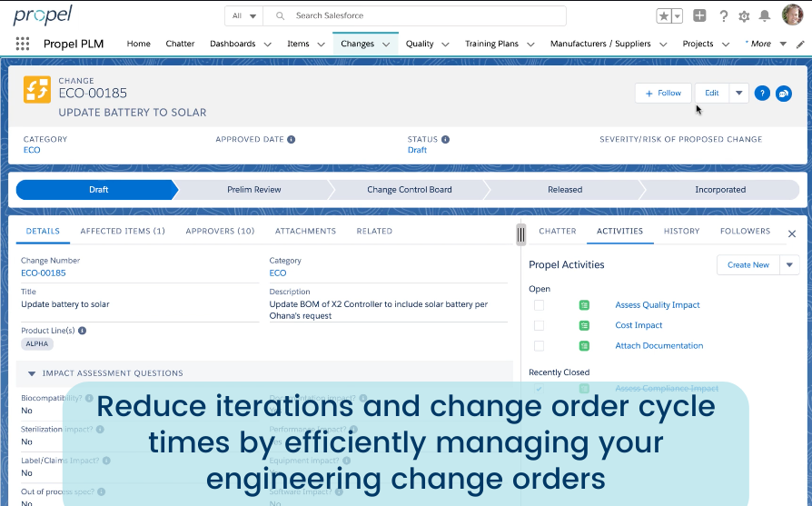Select the Prelim Review stage
The width and height of the screenshot is (812, 506).
tap(253, 190)
